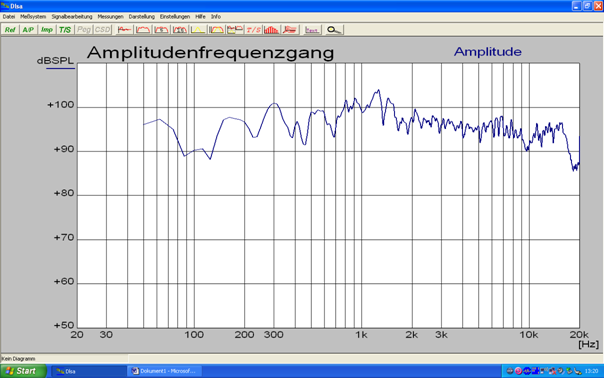Open the Datei menu
This screenshot has width=605, height=379.
pyautogui.click(x=8, y=17)
